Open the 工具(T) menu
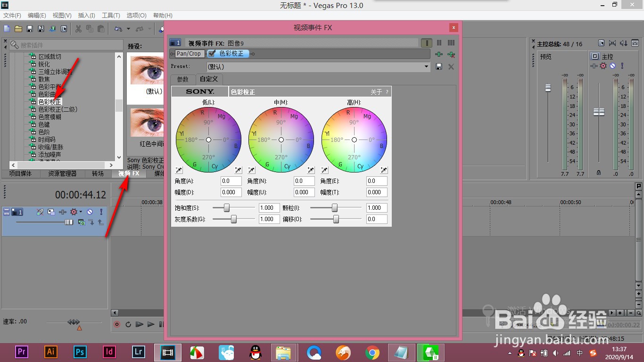The height and width of the screenshot is (362, 644). pos(111,16)
